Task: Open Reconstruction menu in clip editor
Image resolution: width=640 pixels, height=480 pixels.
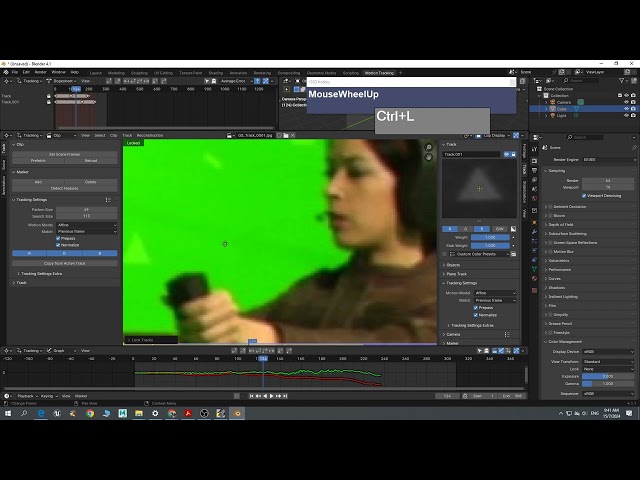Action: tap(150, 136)
